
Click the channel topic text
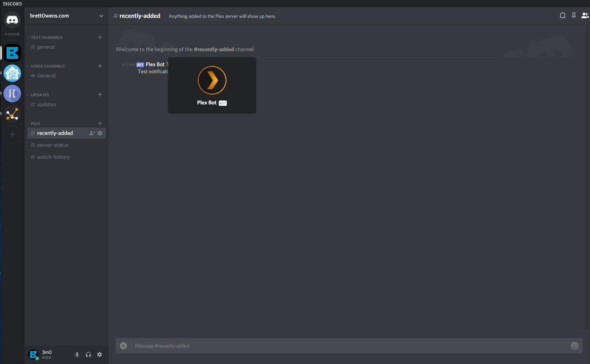tap(222, 16)
